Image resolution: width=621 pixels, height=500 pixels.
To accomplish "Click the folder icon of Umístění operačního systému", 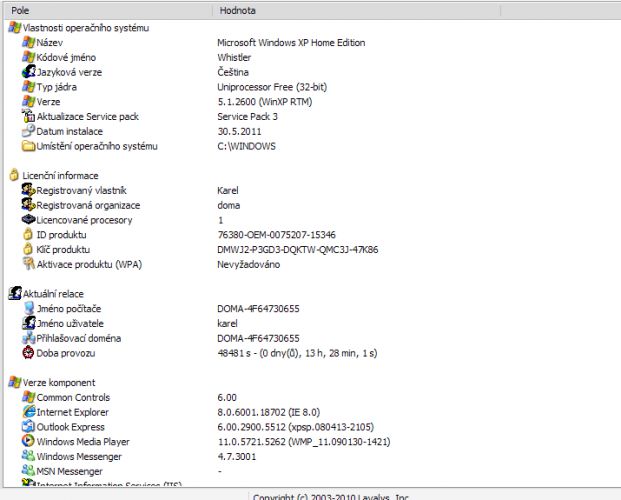I will coord(29,146).
